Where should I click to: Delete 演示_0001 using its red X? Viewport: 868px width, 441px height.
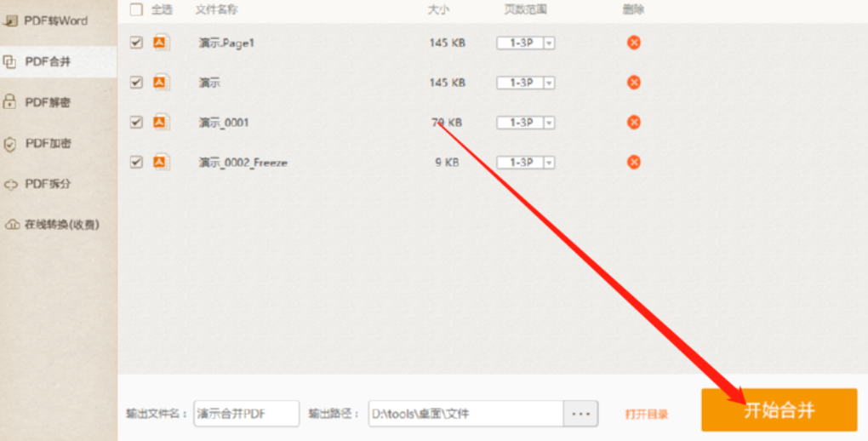point(634,123)
